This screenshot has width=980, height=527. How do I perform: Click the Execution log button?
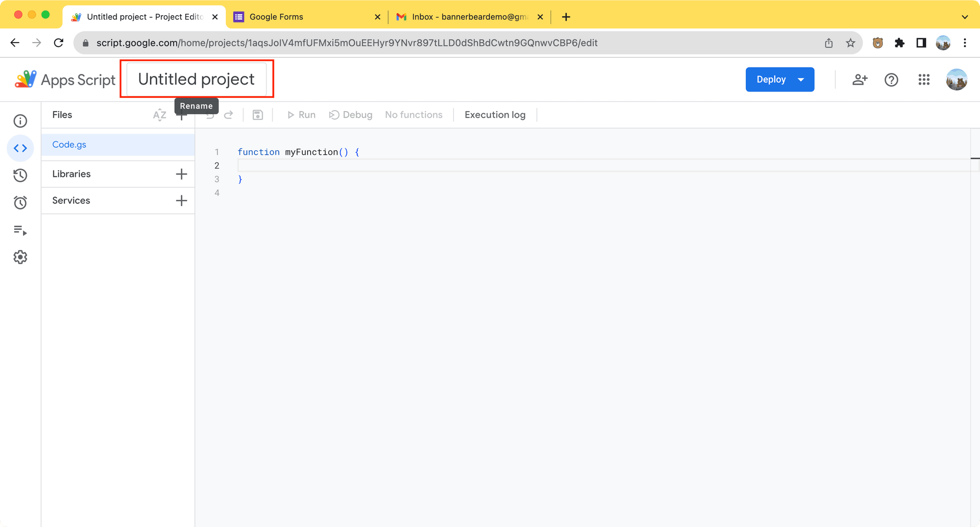tap(495, 115)
